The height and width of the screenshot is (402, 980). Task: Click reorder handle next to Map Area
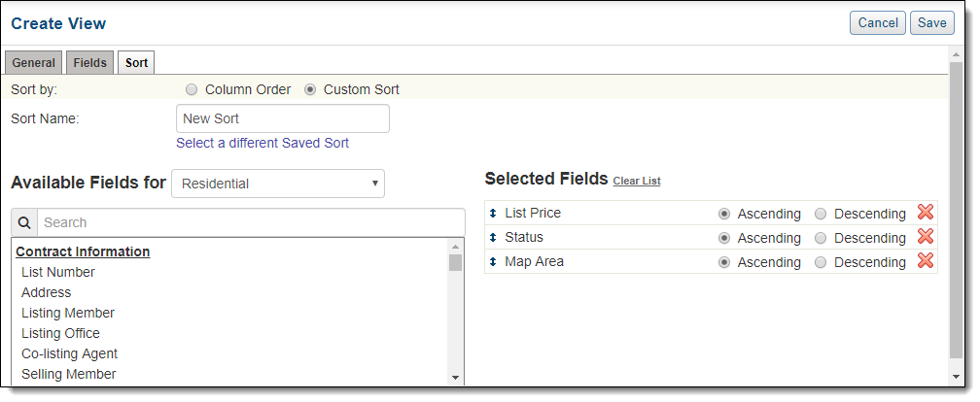(x=493, y=262)
